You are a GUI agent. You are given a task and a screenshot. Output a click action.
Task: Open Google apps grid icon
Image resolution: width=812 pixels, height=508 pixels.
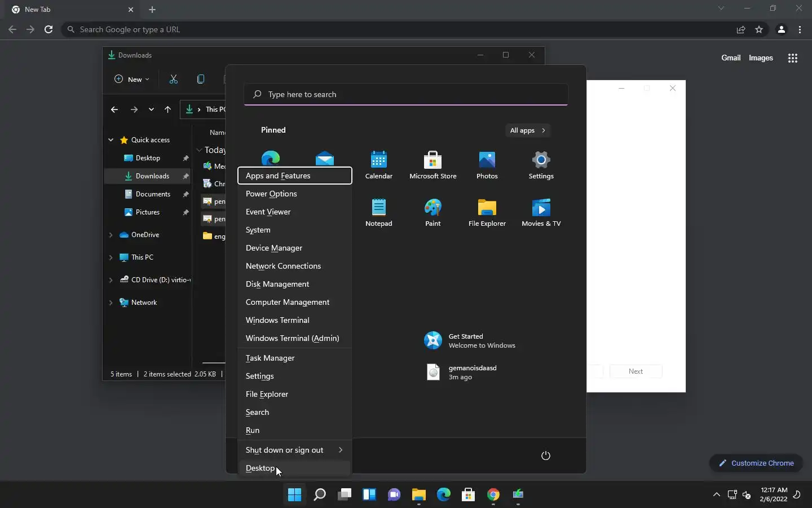pos(793,58)
